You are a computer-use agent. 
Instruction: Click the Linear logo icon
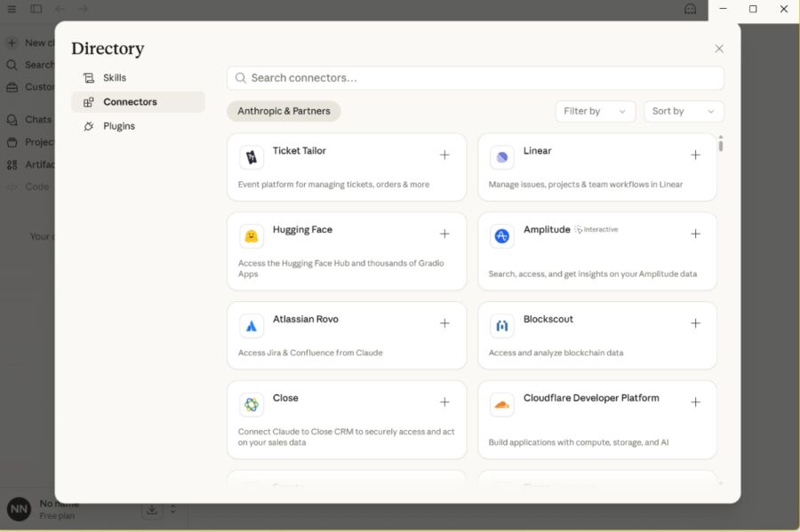(502, 157)
